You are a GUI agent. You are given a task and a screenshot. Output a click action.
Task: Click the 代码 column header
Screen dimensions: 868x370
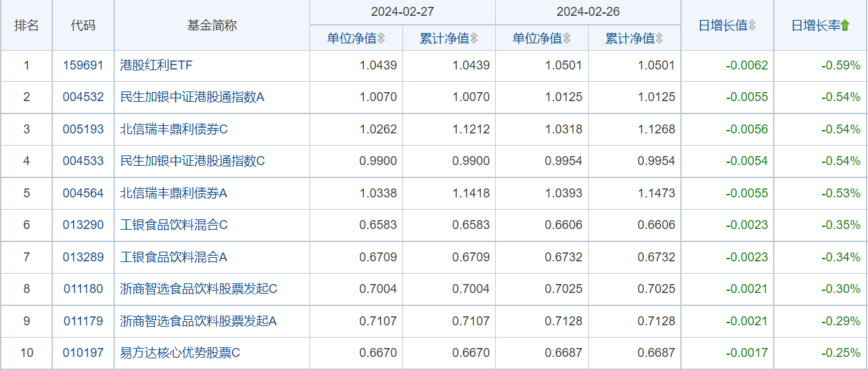click(x=83, y=25)
